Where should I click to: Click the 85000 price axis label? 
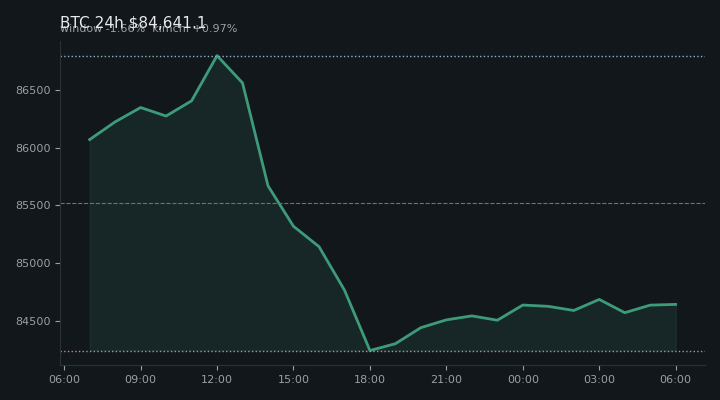[33, 264]
